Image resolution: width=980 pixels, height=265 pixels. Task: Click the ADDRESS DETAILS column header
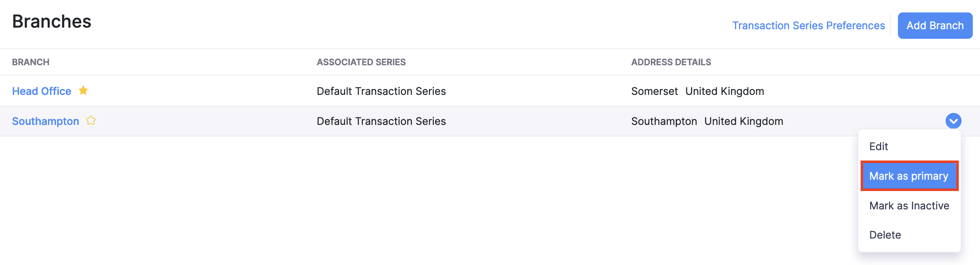pos(671,62)
